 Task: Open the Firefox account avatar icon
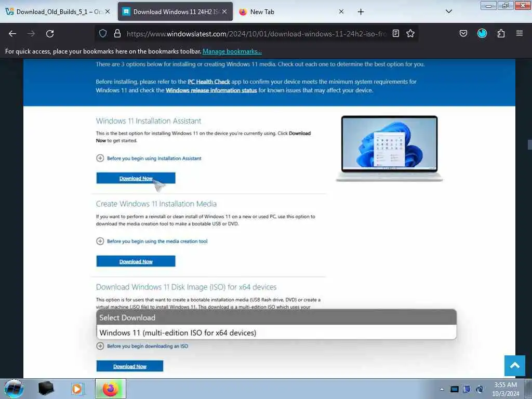click(x=482, y=33)
